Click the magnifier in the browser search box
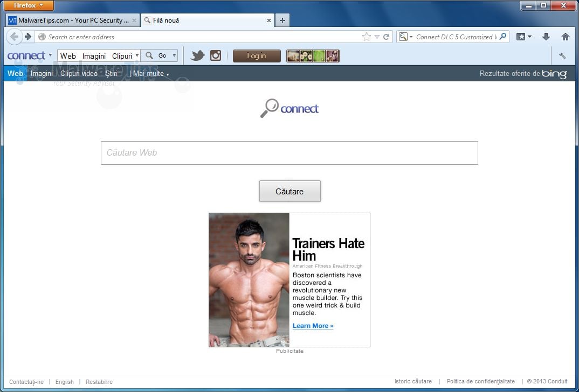The image size is (579, 392). click(x=502, y=37)
